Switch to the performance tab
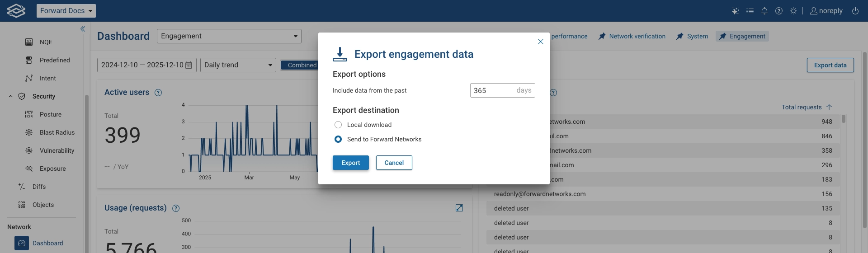868x253 pixels. coord(569,36)
